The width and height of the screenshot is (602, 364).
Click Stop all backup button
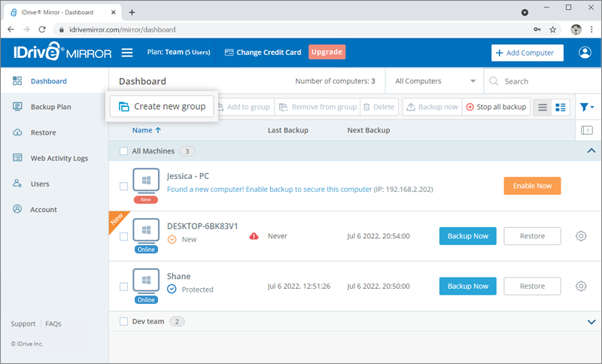click(x=496, y=107)
